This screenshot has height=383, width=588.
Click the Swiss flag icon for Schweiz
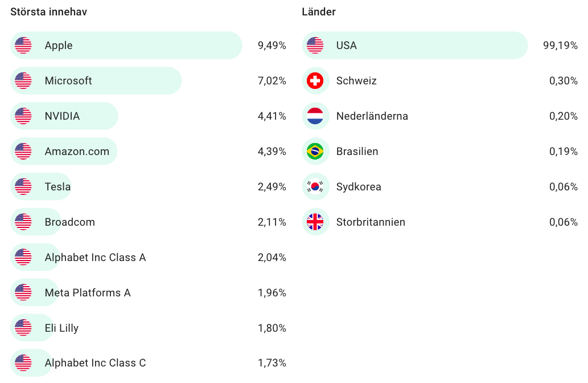point(315,81)
